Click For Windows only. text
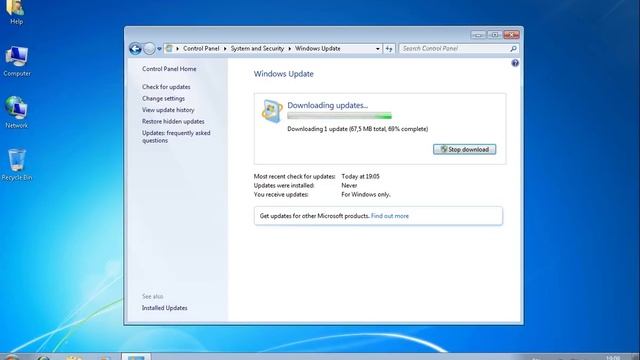 (x=366, y=195)
